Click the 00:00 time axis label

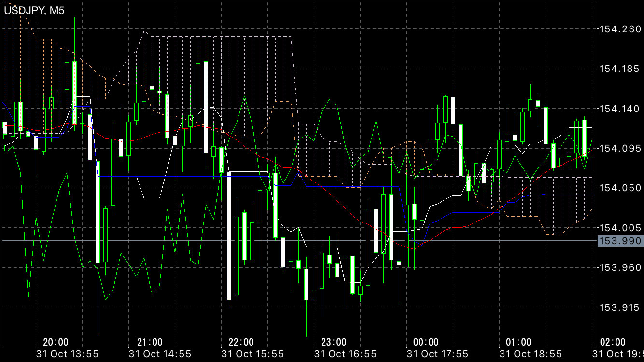pyautogui.click(x=426, y=342)
